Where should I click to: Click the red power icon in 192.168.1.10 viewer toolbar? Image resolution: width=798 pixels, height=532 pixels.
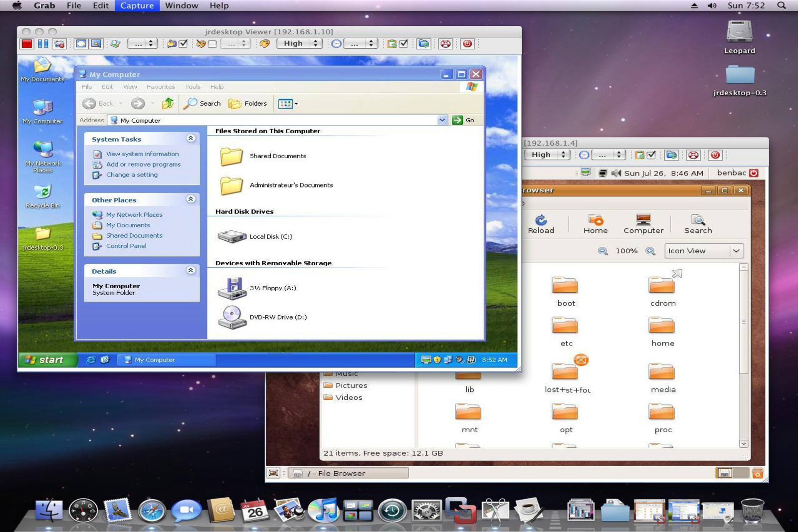click(467, 44)
